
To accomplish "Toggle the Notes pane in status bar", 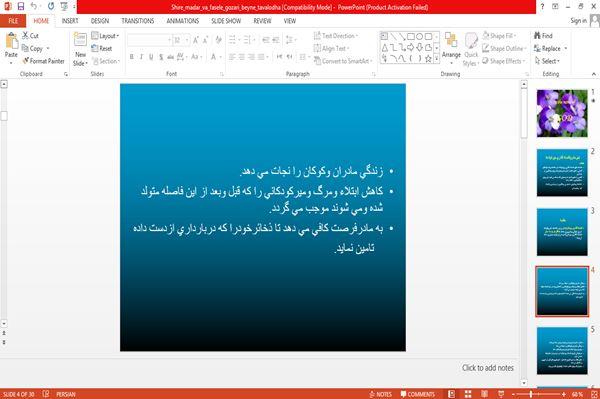I will point(380,394).
